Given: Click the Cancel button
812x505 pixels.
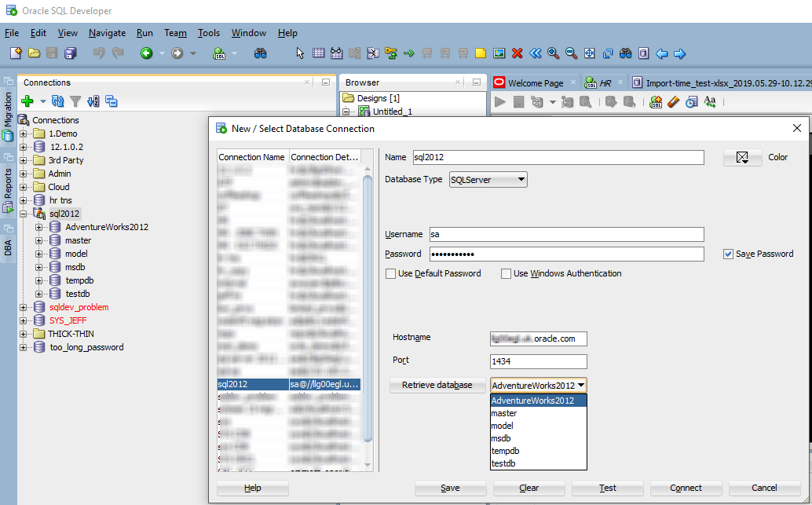Looking at the screenshot, I should click(x=764, y=488).
